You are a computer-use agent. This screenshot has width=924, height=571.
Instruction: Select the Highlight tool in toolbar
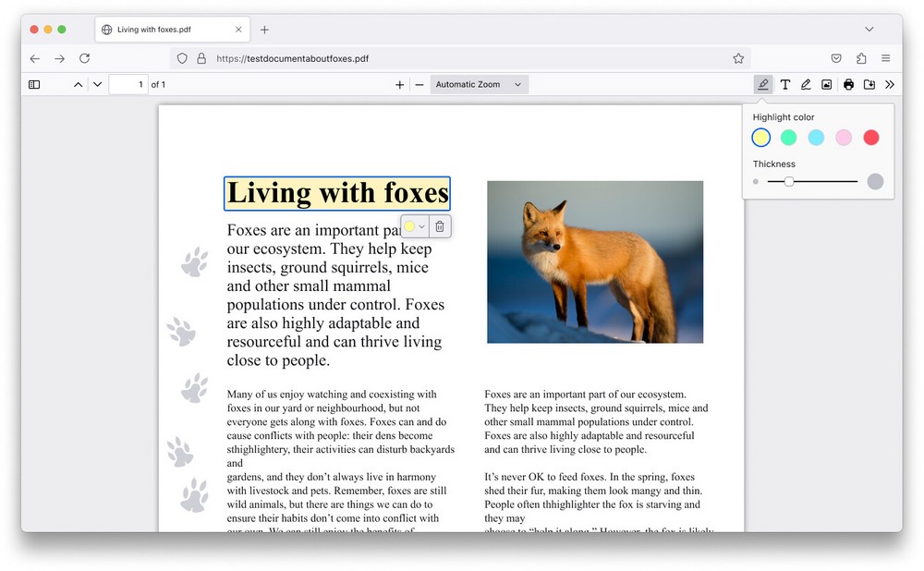(762, 84)
